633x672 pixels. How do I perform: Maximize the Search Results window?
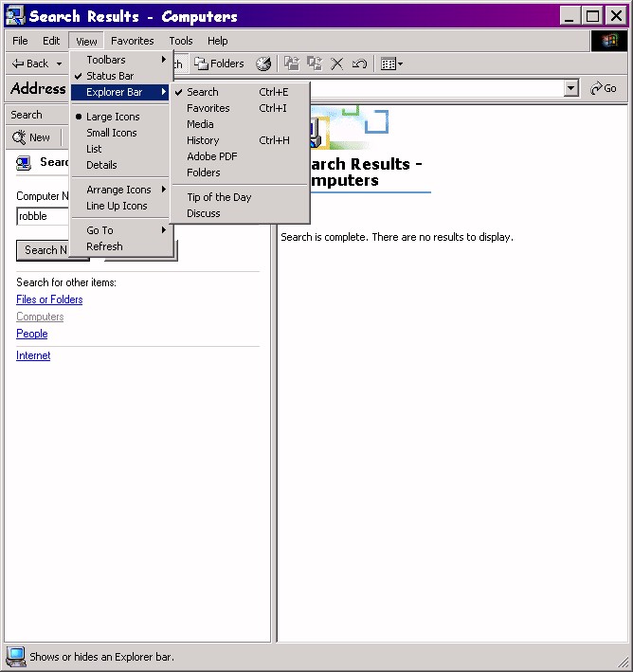point(592,16)
